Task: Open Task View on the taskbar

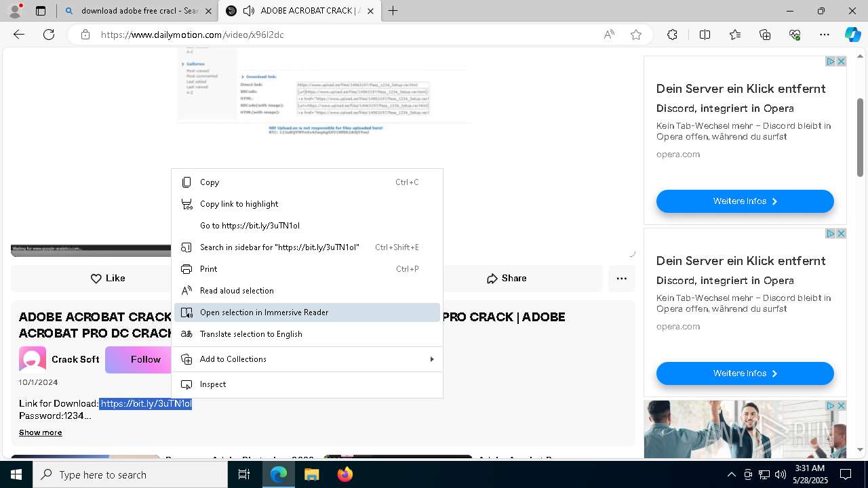Action: [x=244, y=474]
